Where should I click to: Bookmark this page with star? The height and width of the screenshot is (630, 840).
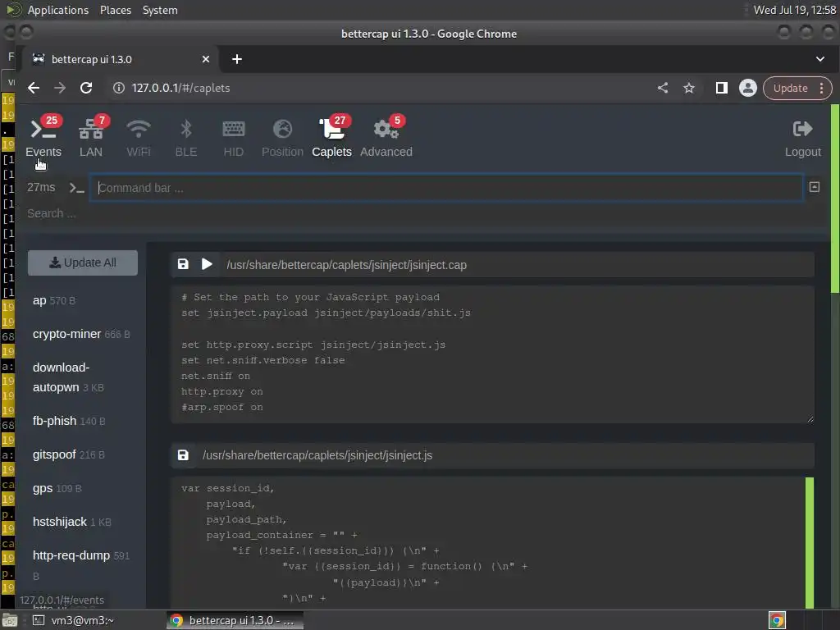689,88
